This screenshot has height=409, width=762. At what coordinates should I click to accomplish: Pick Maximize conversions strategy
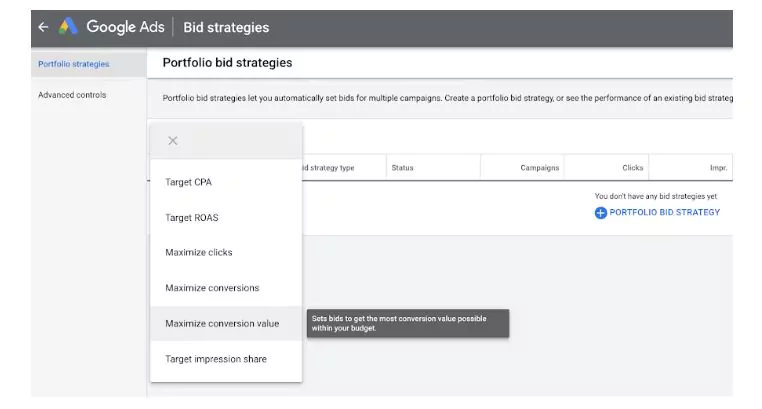(x=211, y=288)
